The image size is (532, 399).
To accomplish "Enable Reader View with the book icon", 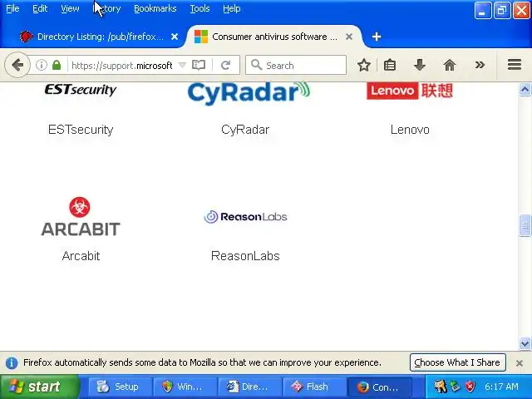I will click(x=199, y=65).
